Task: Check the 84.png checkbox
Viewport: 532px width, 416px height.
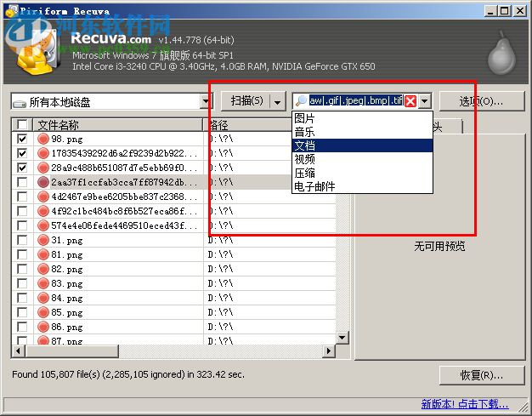Action: [22, 298]
